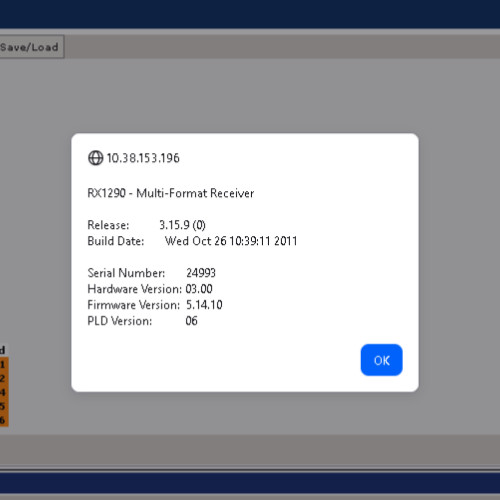Click the 10.38.153.196 address text
500x500 pixels.
[x=143, y=158]
